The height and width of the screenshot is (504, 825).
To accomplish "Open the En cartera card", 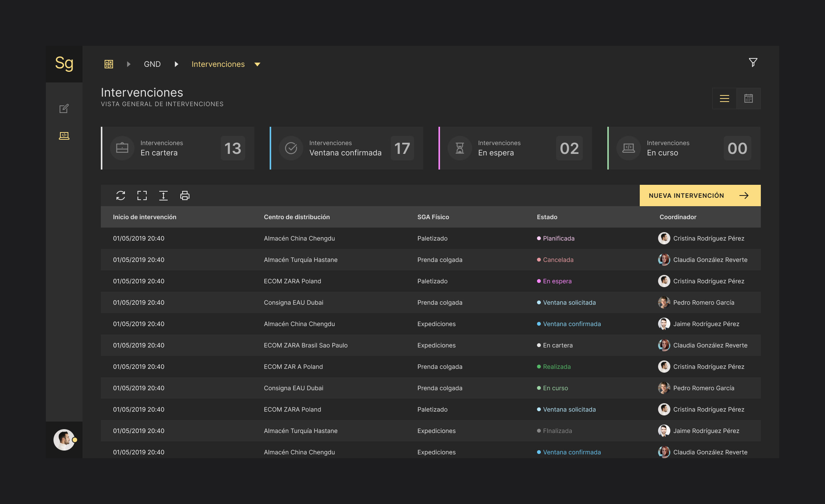I will 178,148.
